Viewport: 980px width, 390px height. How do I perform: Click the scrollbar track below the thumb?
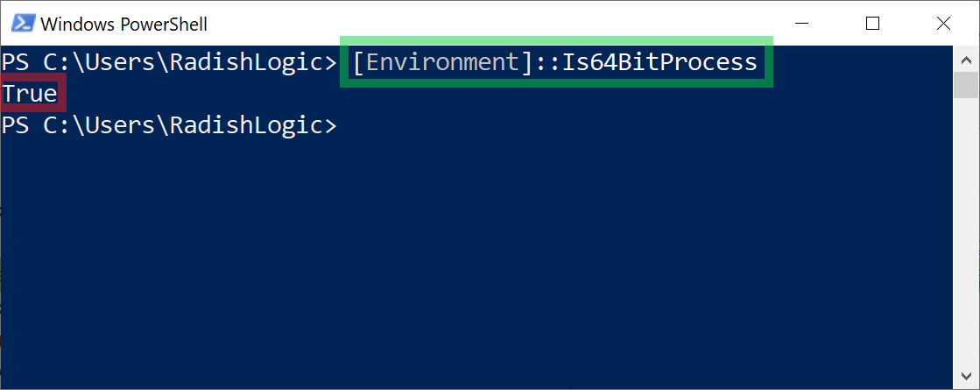coord(966,231)
